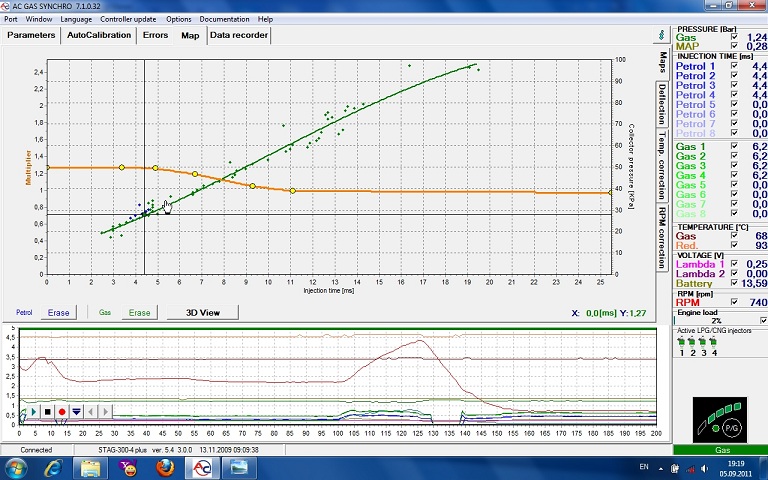The image size is (768, 480).
Task: Click the black stop button on oscilloscope
Action: click(x=47, y=411)
